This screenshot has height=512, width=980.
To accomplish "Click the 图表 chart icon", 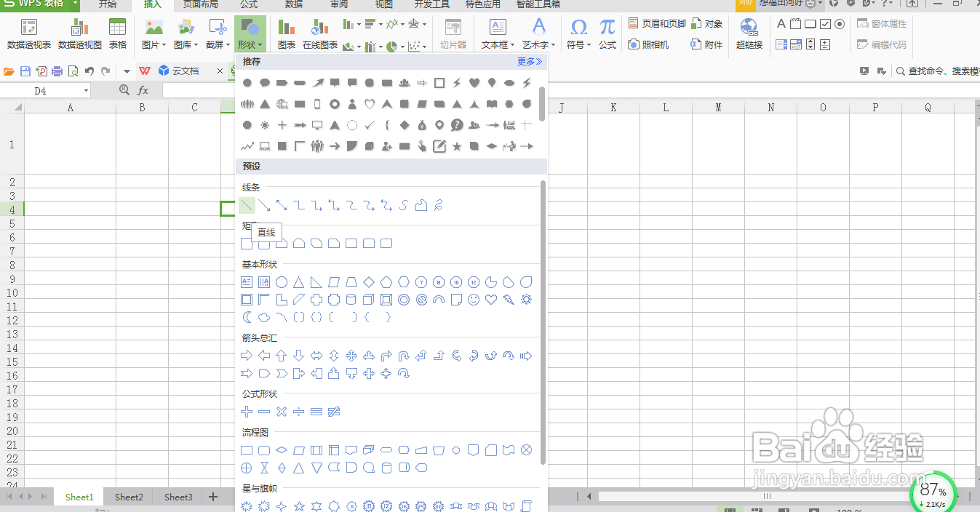I will [287, 34].
